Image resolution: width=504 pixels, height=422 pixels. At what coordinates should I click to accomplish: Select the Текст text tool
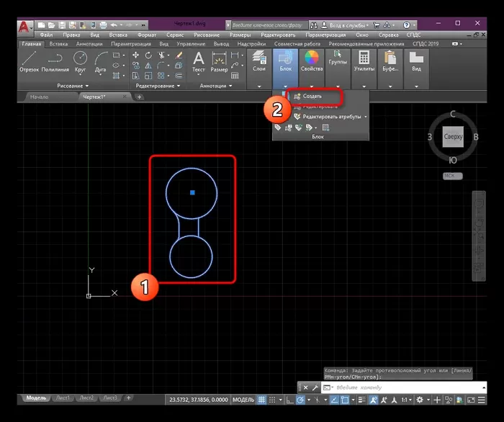click(x=198, y=62)
